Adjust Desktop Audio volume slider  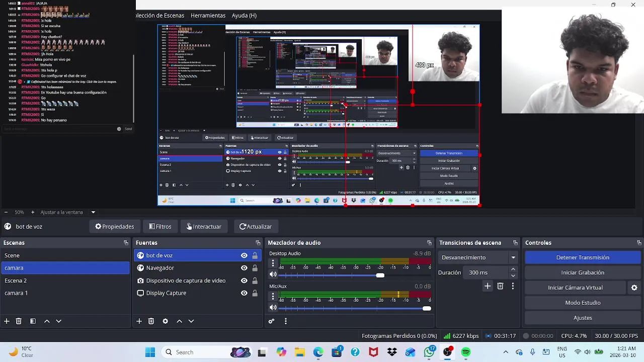(x=380, y=275)
